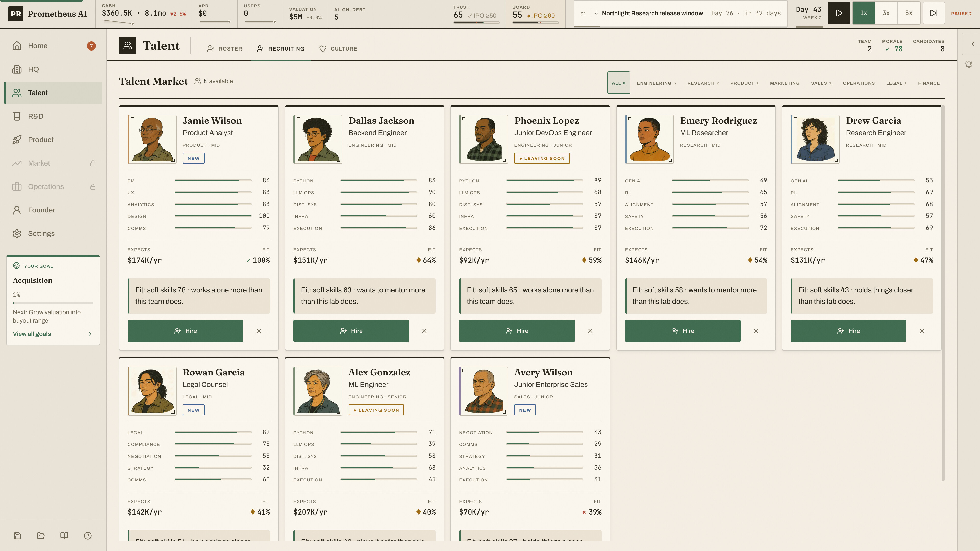Viewport: 980px width, 551px height.
Task: Open Northlight Research release window event
Action: [x=680, y=13]
